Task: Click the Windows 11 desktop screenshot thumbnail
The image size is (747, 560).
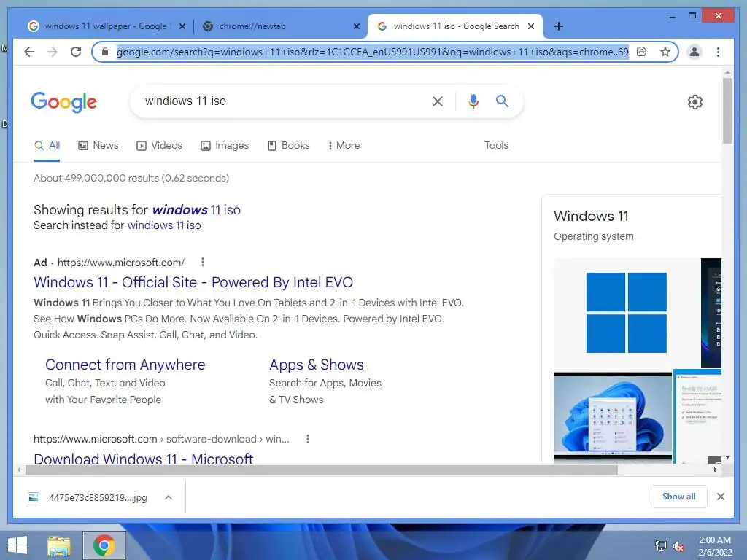Action: (613, 418)
